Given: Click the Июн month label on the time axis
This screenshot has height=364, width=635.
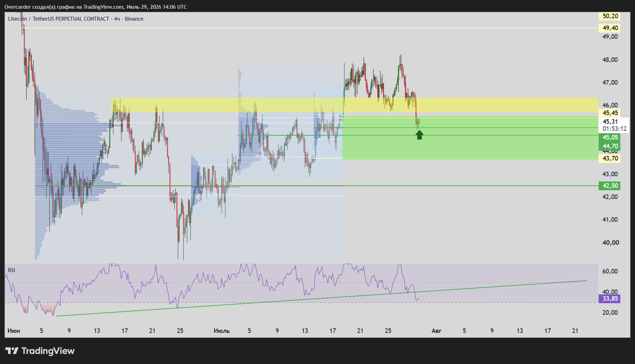Looking at the screenshot, I should [14, 331].
